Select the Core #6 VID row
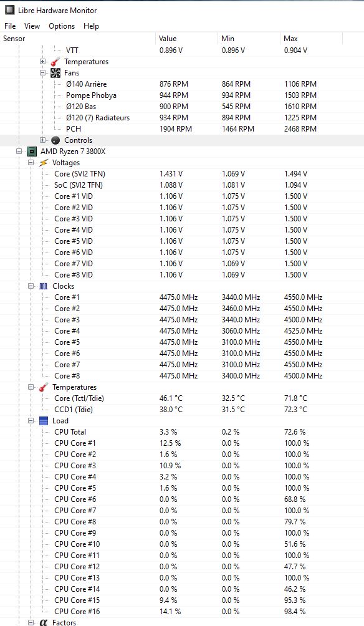 coord(182,253)
